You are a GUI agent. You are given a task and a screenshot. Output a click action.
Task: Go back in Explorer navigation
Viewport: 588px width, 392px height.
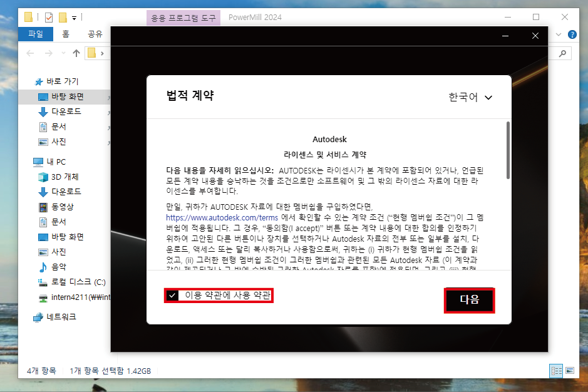[x=31, y=53]
